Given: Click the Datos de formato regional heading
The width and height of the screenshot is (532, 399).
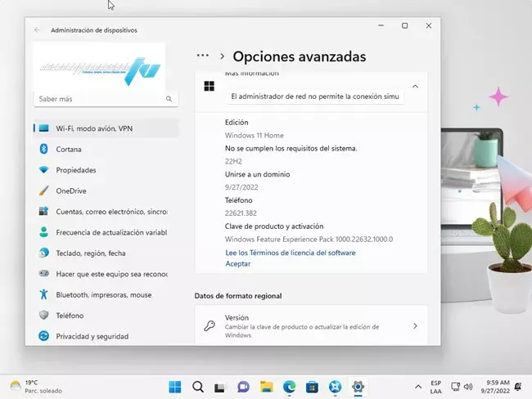Looking at the screenshot, I should coord(238,296).
